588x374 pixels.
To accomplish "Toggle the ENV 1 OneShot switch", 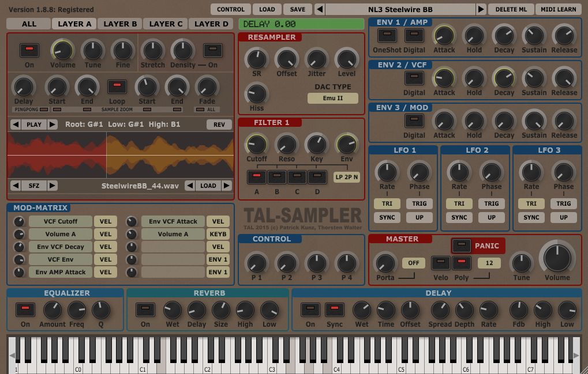I will tap(387, 36).
